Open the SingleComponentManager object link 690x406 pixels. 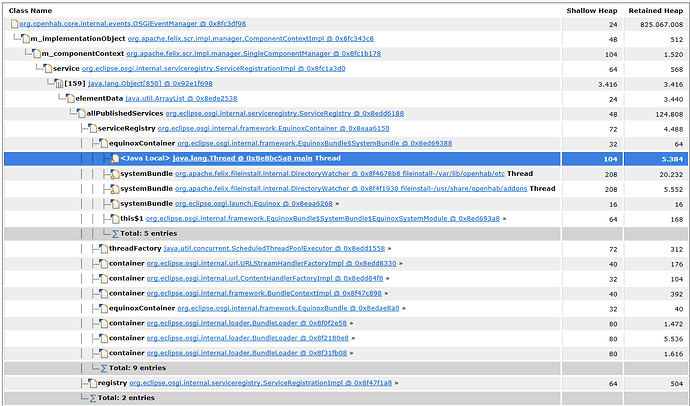tap(253, 54)
